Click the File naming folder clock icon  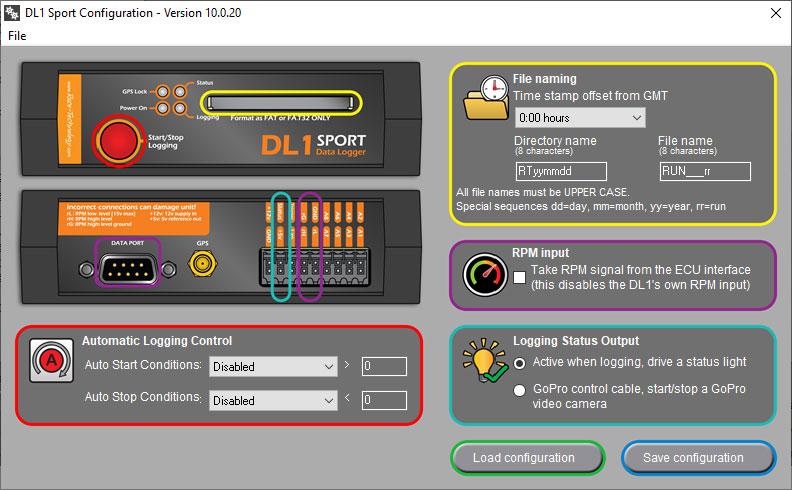point(486,100)
